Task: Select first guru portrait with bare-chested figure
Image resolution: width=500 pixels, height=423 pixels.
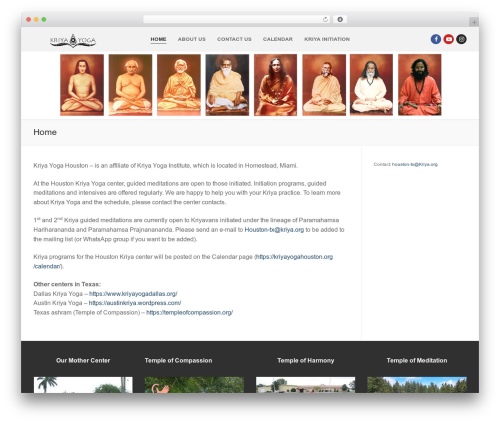Action: click(82, 85)
